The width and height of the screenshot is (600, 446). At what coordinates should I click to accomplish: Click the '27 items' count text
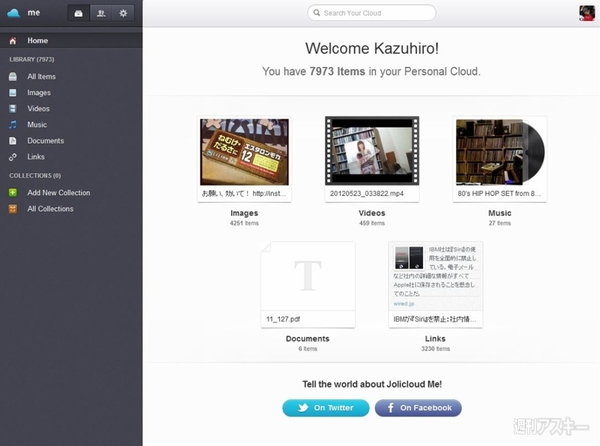(x=500, y=223)
